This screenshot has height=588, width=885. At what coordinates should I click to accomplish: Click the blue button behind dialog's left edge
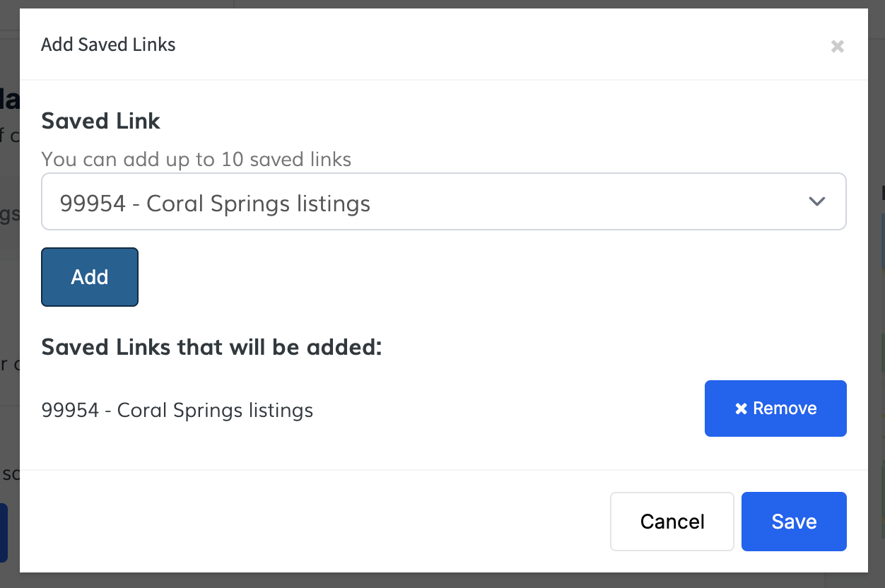click(x=4, y=532)
